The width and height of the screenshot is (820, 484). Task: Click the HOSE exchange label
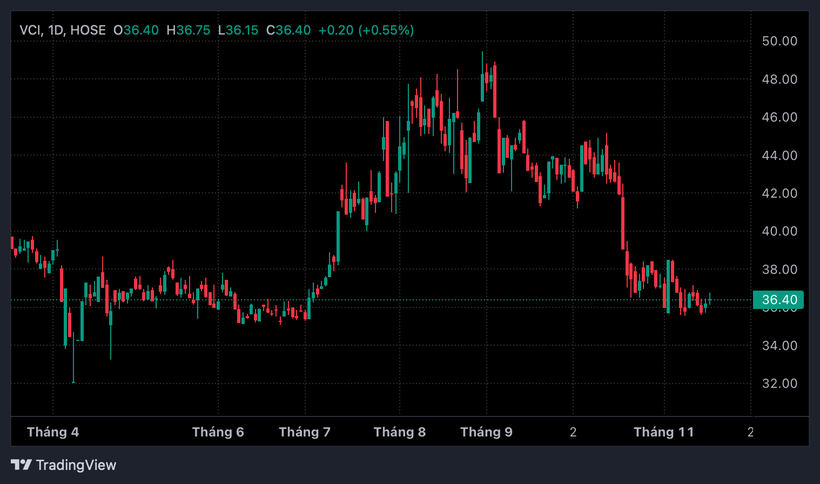click(x=89, y=30)
